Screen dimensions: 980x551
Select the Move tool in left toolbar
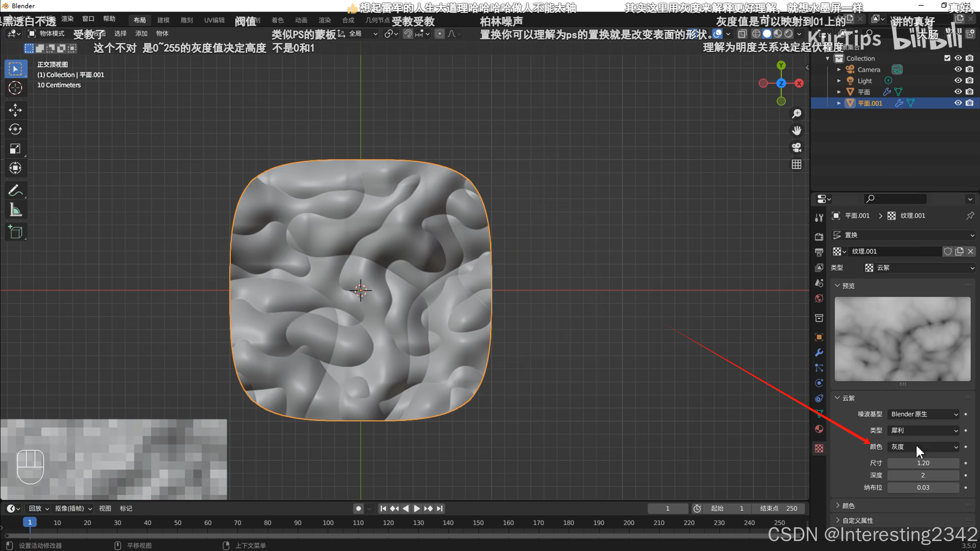coord(15,110)
